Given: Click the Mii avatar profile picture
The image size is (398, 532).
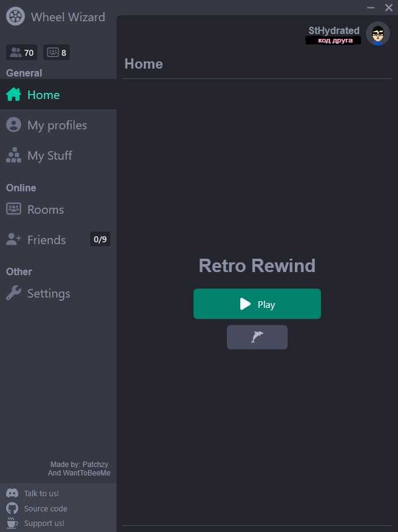Looking at the screenshot, I should [378, 35].
